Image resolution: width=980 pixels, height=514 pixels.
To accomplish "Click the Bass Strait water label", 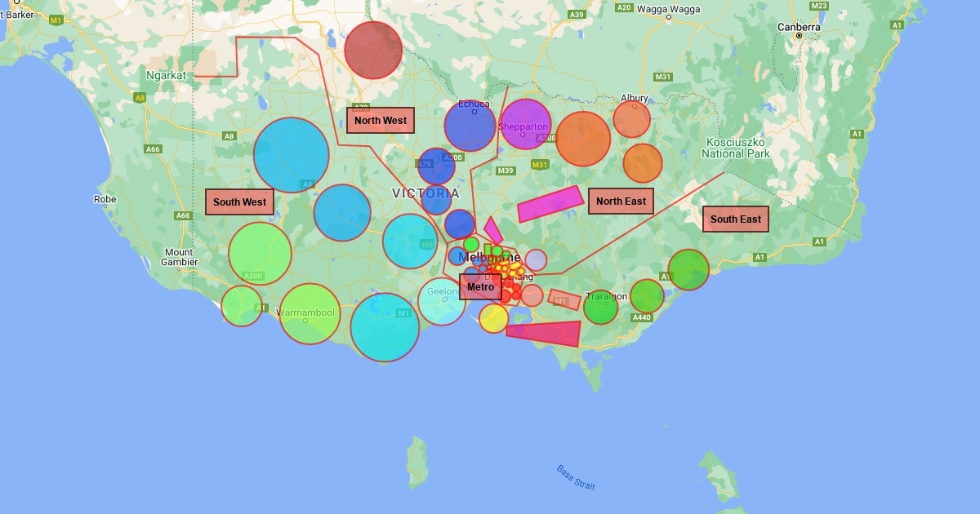I will click(576, 477).
